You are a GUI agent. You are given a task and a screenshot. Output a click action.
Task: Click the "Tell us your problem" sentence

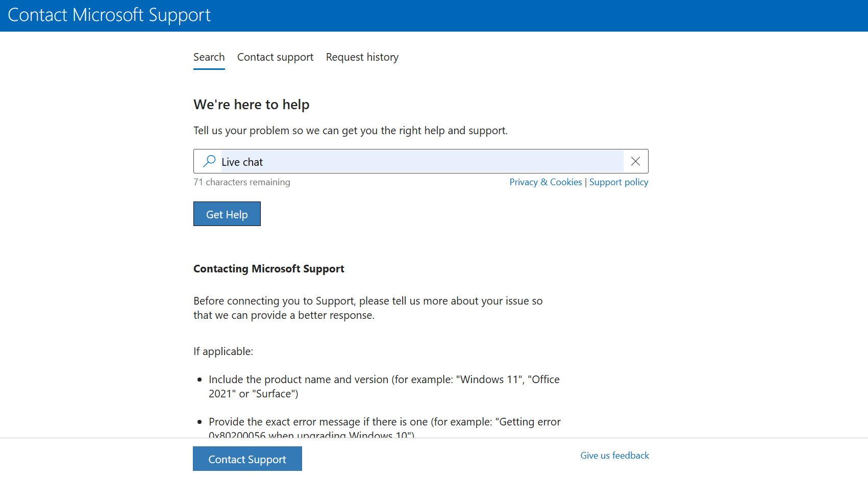[x=351, y=131]
